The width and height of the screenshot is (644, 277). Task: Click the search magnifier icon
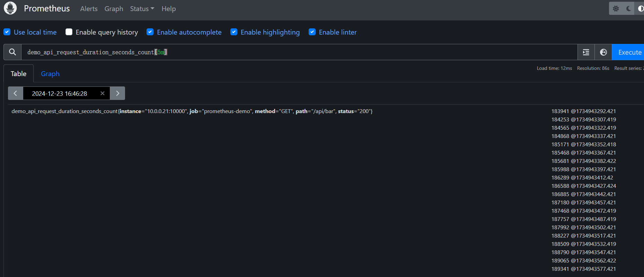12,52
